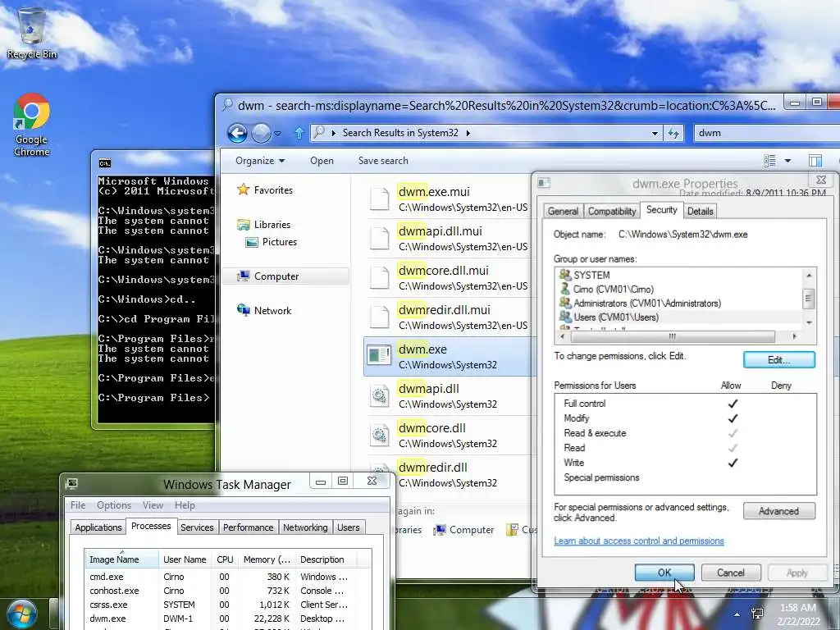
Task: Switch to the Compatibility tab
Action: point(612,211)
